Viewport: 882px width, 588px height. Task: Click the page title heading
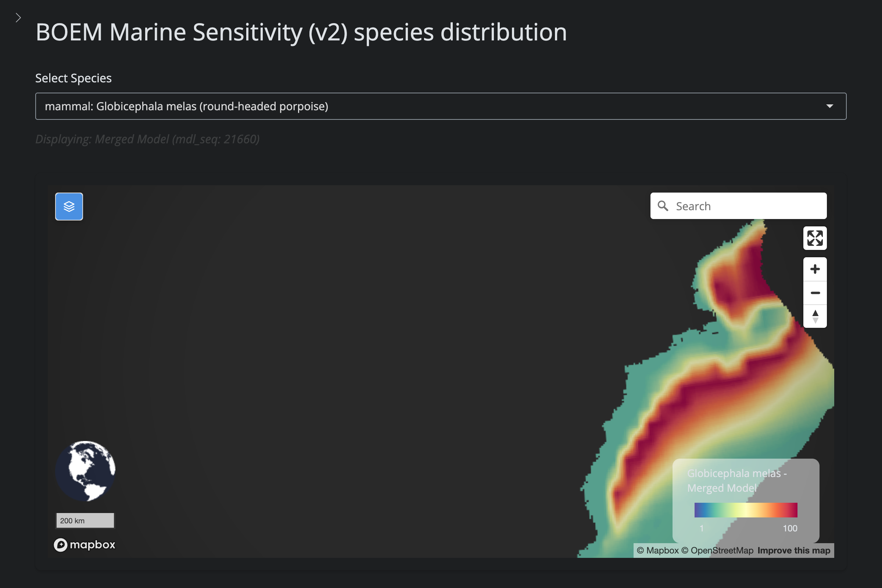coord(301,32)
